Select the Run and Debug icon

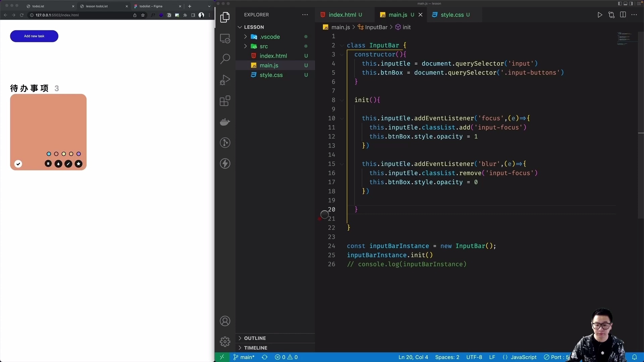click(225, 79)
